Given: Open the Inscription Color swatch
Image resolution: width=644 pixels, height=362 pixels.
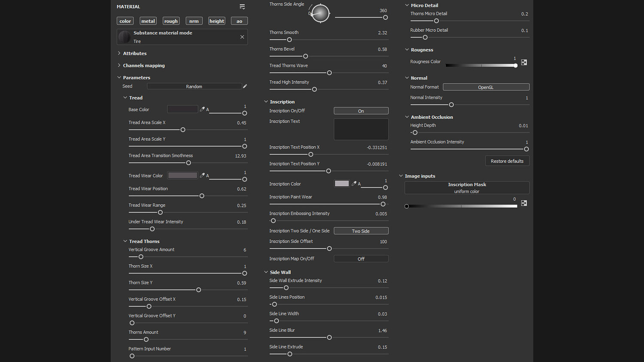Looking at the screenshot, I should coord(342,183).
